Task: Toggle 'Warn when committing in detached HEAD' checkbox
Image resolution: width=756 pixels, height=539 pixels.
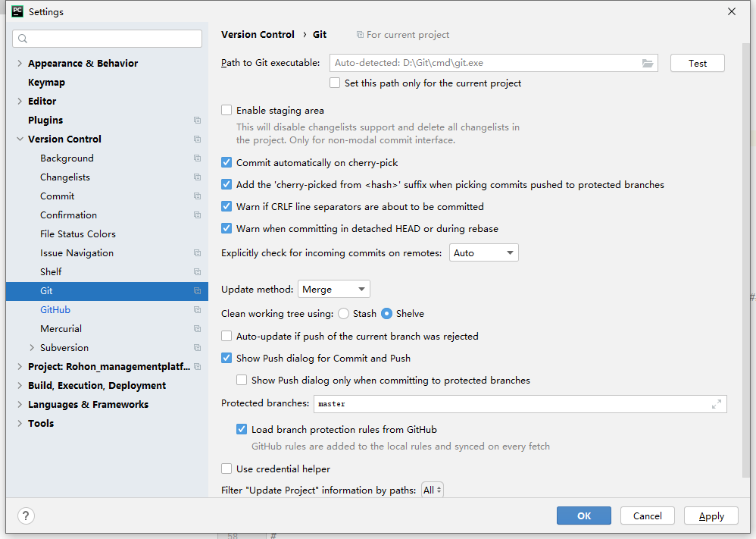Action: tap(226, 228)
